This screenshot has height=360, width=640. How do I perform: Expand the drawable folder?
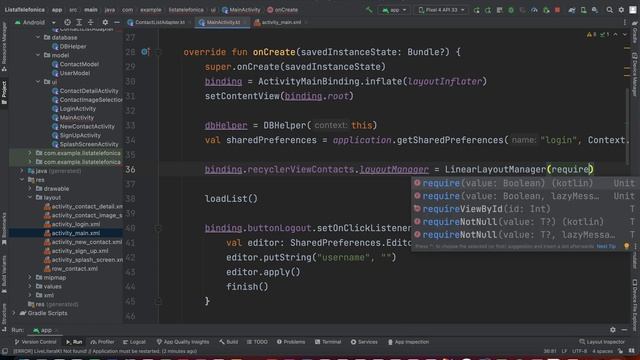coord(30,189)
